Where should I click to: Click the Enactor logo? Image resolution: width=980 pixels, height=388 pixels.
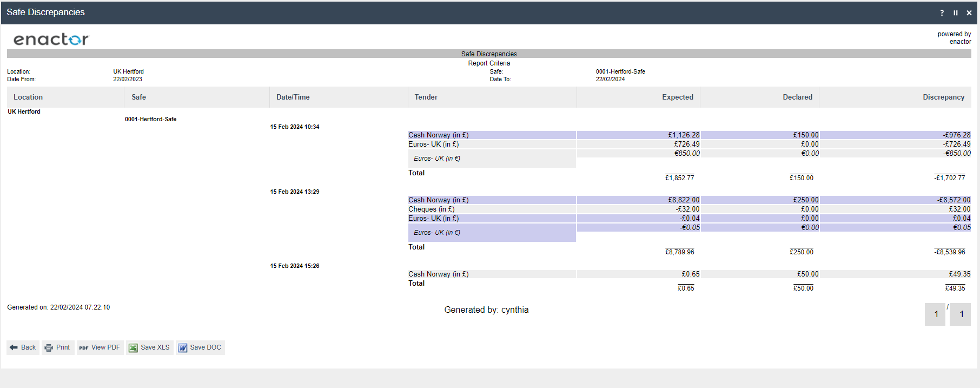pos(51,39)
